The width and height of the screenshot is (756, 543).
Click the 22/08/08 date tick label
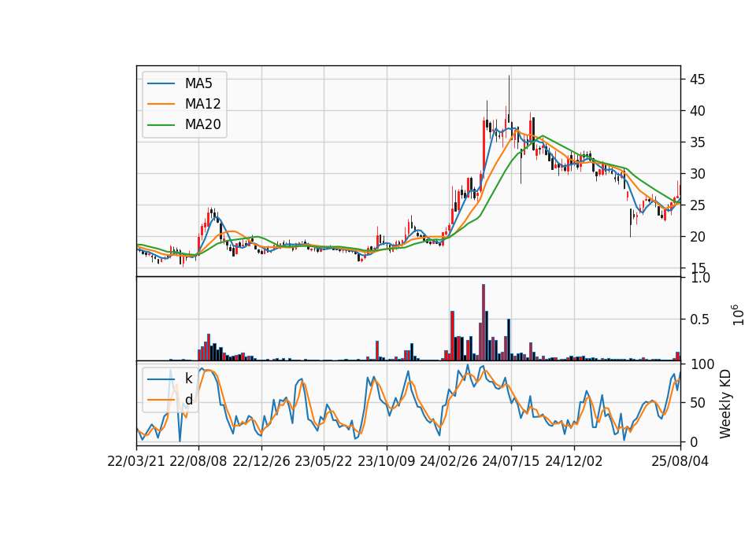[198, 461]
